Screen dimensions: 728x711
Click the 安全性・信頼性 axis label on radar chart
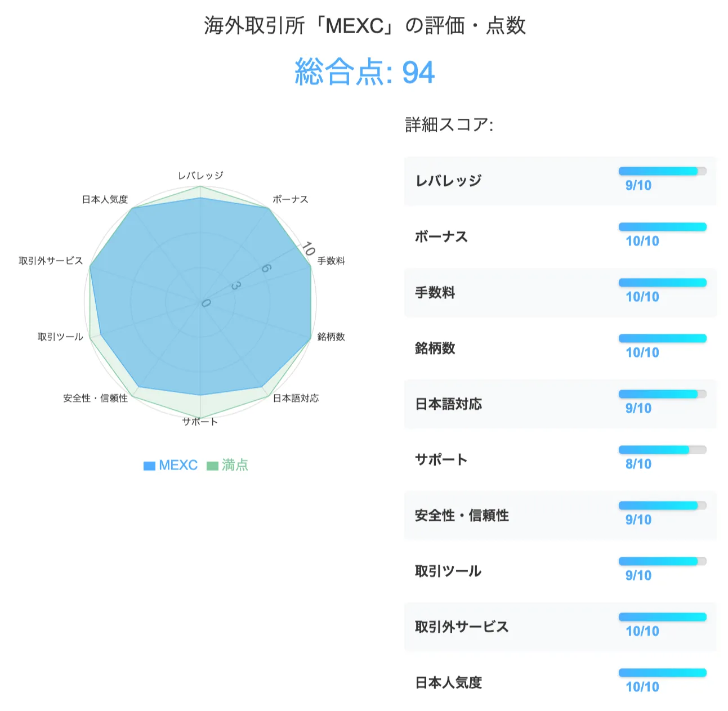[x=96, y=398]
